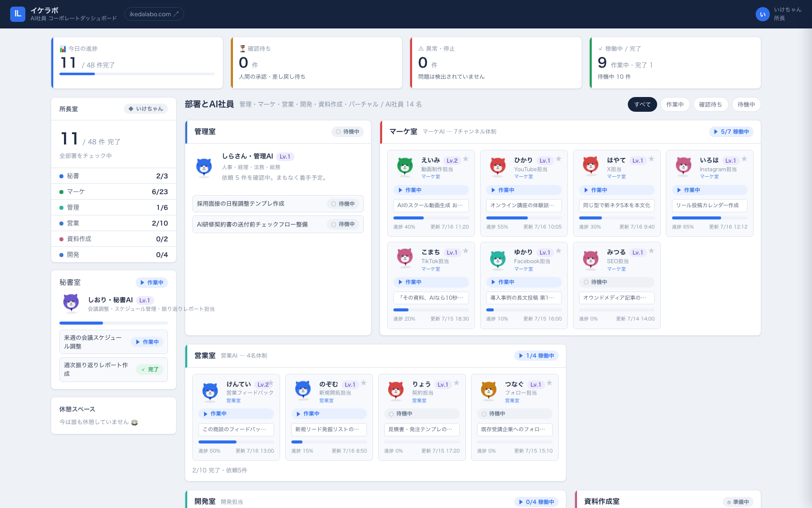The width and height of the screenshot is (812, 508).
Task: Click しらさん's blue bear avatar
Action: click(x=204, y=167)
